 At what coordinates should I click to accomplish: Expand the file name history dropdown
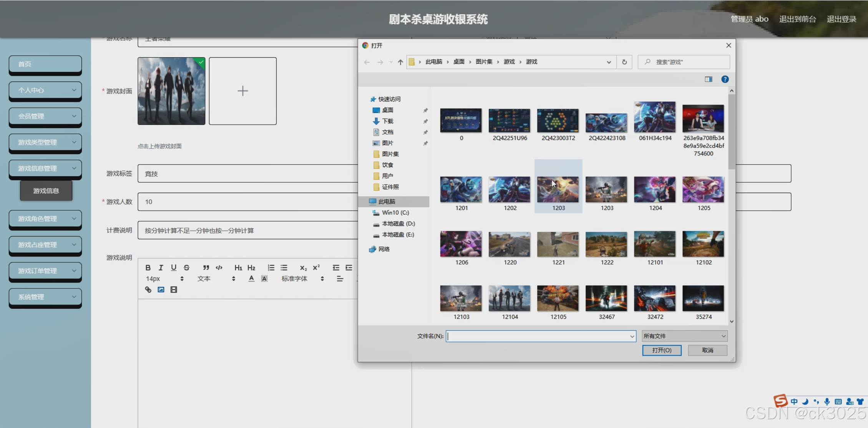(632, 336)
